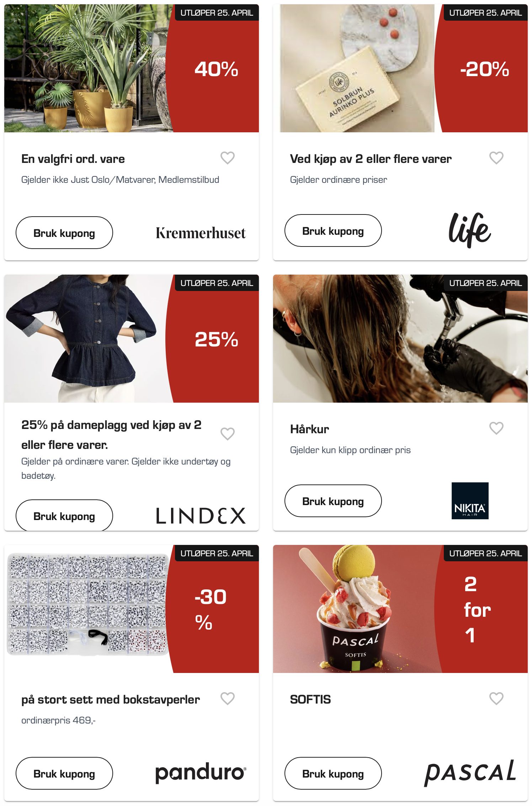Image resolution: width=532 pixels, height=806 pixels.
Task: Click the Kremmerhuset logo
Action: click(201, 233)
